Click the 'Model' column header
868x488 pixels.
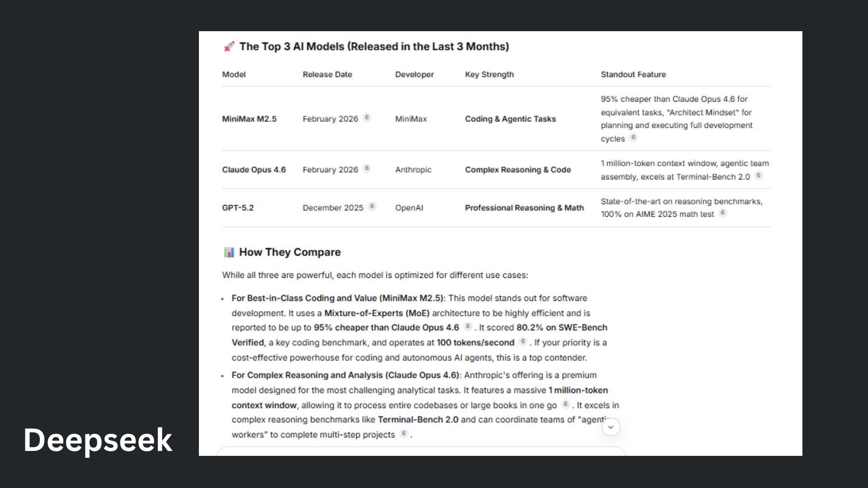(234, 75)
